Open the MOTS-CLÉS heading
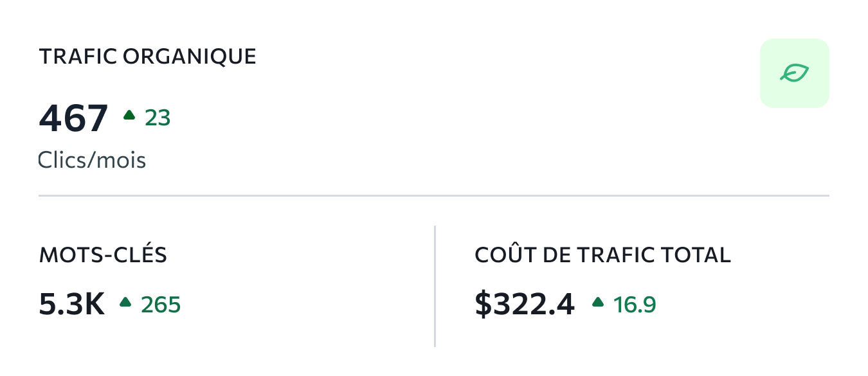Viewport: 868px width, 376px height. [x=103, y=255]
